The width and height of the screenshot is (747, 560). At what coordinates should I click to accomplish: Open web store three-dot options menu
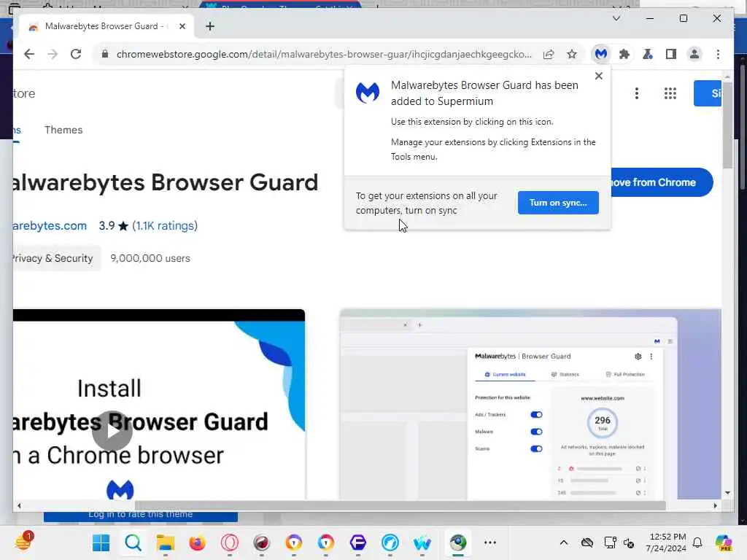636,93
